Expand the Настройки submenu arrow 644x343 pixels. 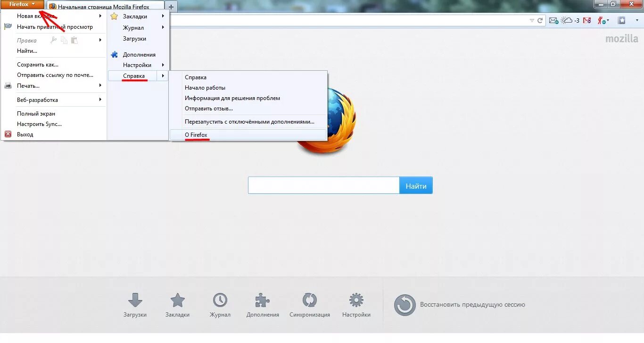[163, 65]
